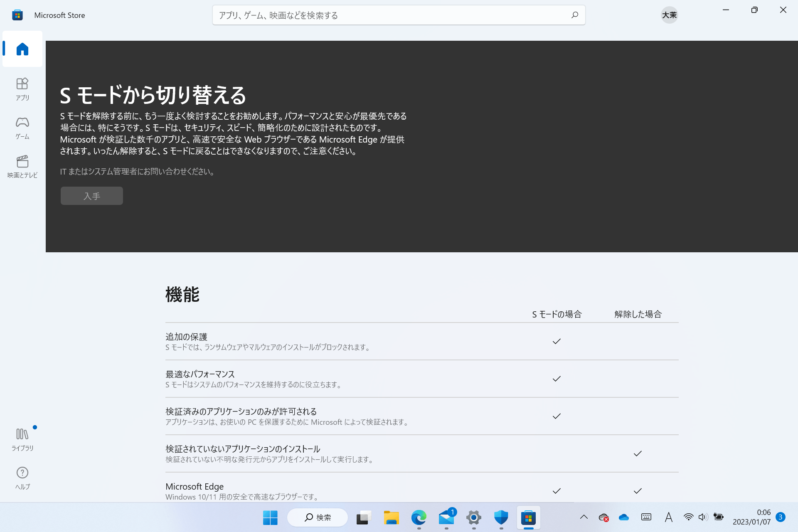Focus the app search field

(x=391, y=15)
